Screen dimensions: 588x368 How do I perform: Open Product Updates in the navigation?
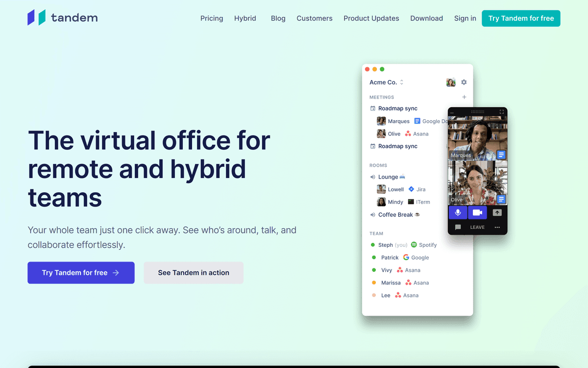coord(371,18)
